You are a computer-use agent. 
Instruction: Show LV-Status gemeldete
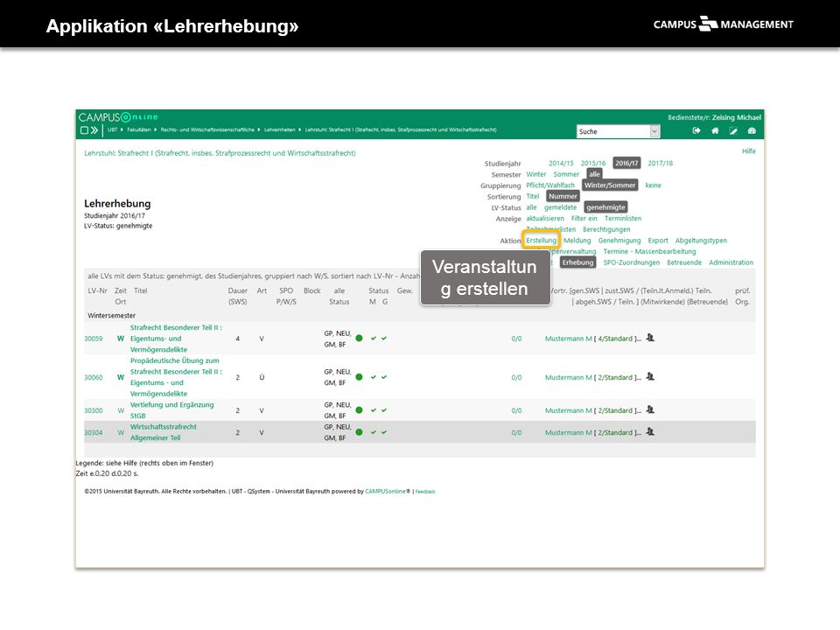(560, 207)
